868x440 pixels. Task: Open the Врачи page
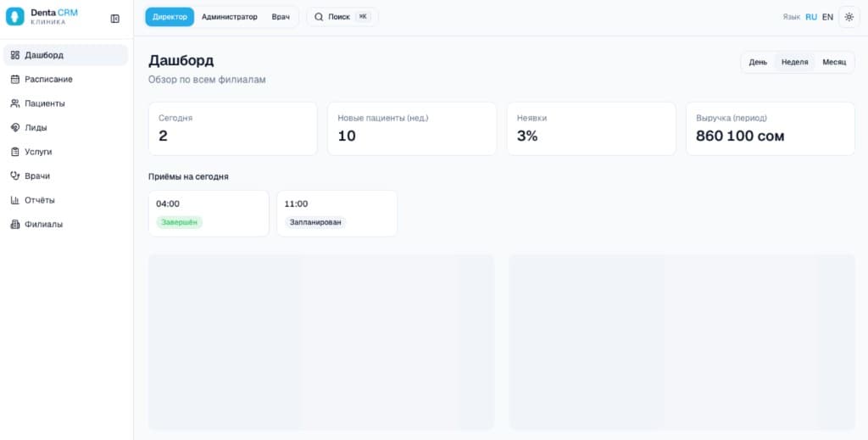click(x=66, y=176)
